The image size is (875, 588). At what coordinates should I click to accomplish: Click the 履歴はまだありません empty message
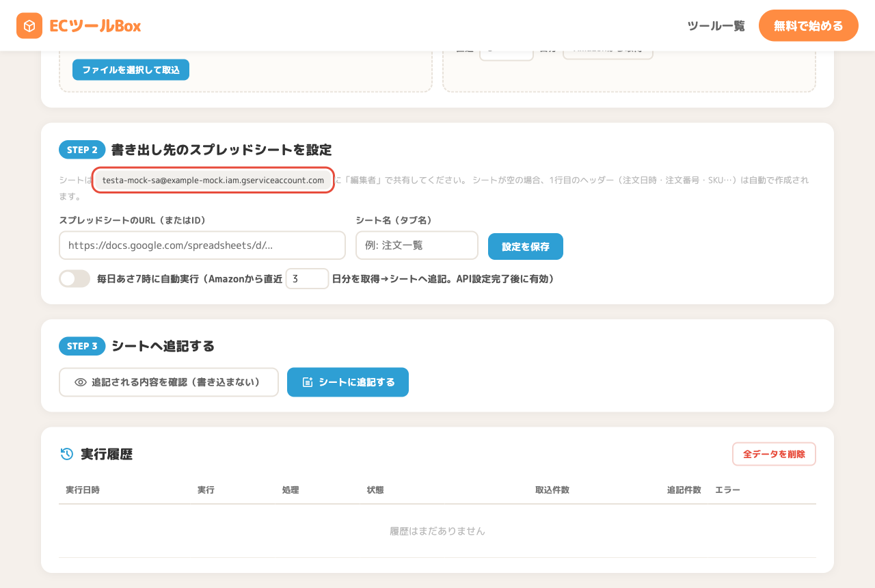437,531
